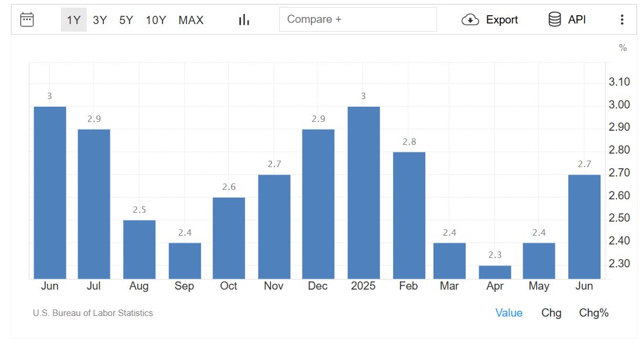Click the API text label
Image resolution: width=644 pixels, height=350 pixels.
tap(577, 20)
